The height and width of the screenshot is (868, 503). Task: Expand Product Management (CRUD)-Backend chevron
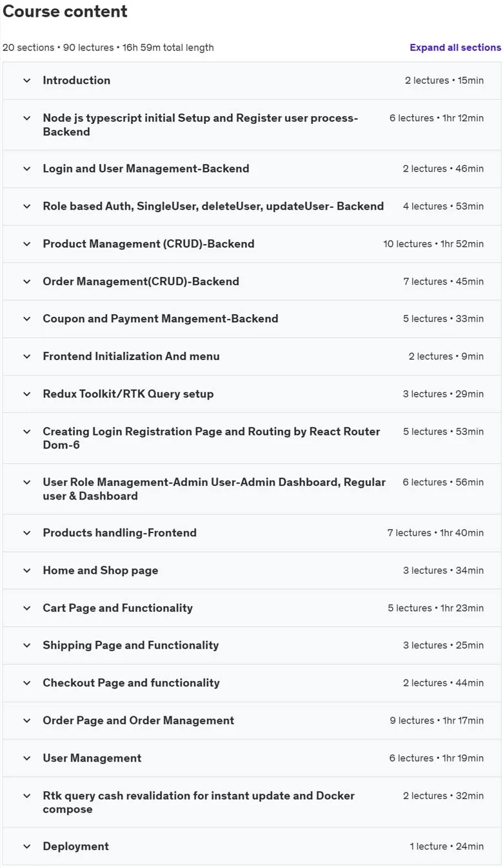pos(26,244)
